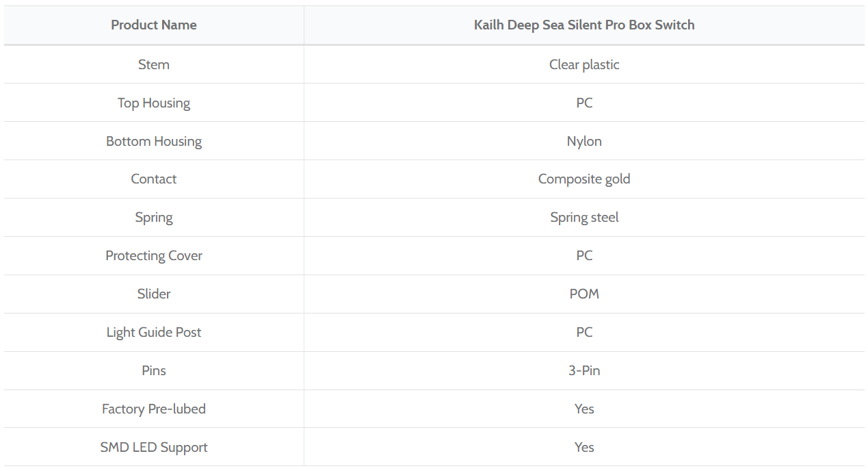Click the Nylon value cell
Viewport: 868px width, 471px height.
584,141
